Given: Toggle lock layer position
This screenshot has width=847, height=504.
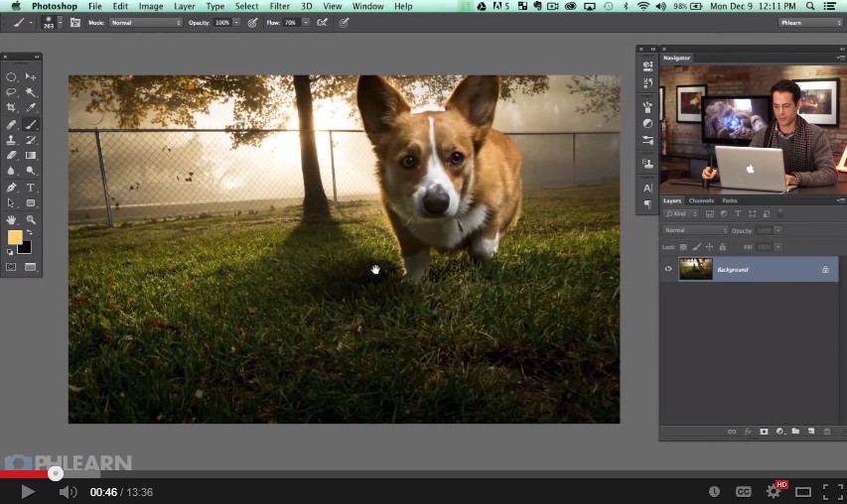Looking at the screenshot, I should (x=709, y=247).
